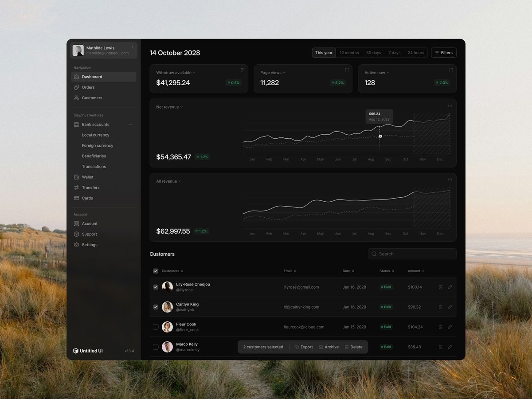Viewport: 532px width, 399px height.
Task: Delete Lily-Rose Chedjou row trash icon
Action: click(441, 287)
